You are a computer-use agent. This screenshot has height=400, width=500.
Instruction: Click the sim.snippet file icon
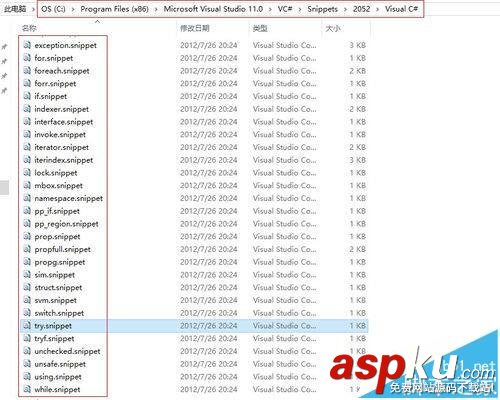pos(27,275)
